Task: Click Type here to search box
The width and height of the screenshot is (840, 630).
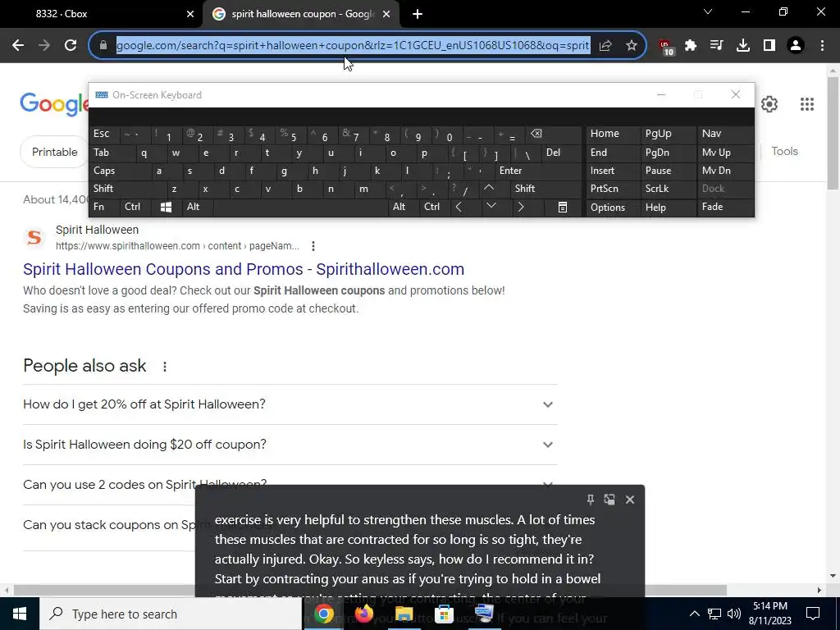Action: [171, 614]
